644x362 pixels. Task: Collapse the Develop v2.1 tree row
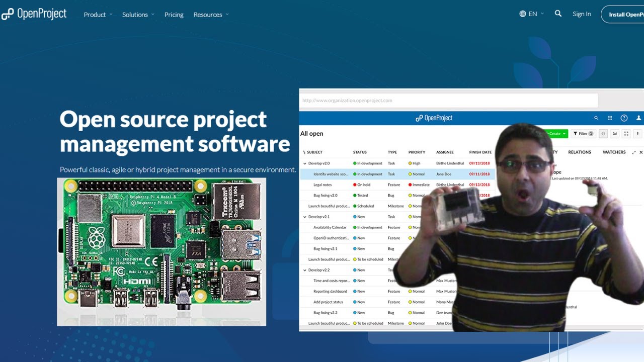pos(305,217)
